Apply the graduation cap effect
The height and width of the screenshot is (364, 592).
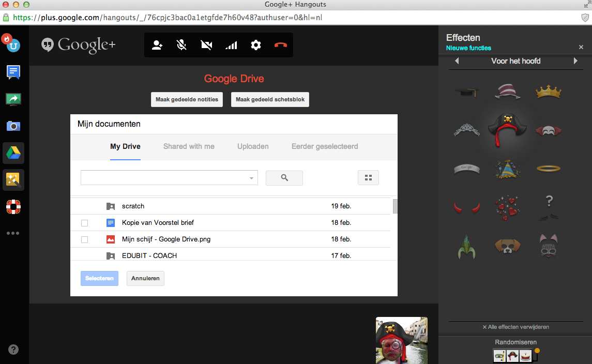pyautogui.click(x=467, y=92)
